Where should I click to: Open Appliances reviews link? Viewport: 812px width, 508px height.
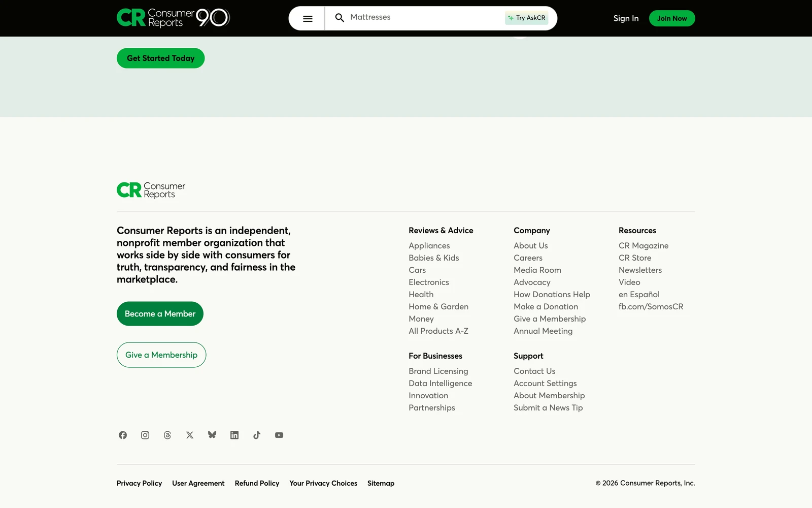(429, 246)
